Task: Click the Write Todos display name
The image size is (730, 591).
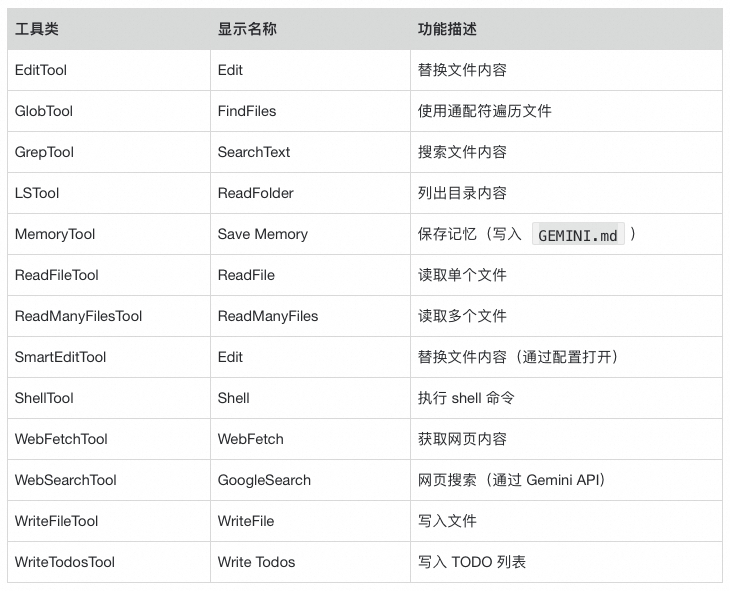Action: click(x=257, y=562)
